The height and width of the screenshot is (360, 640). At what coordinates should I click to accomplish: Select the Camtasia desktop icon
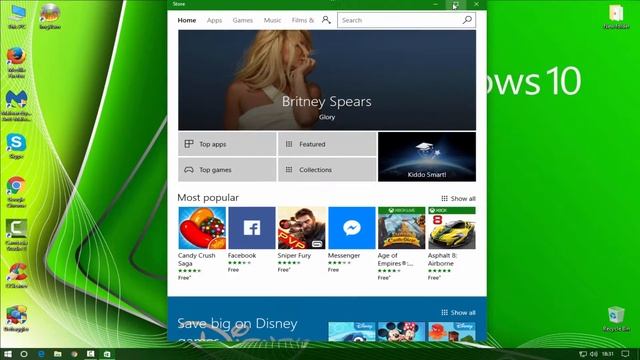click(16, 235)
